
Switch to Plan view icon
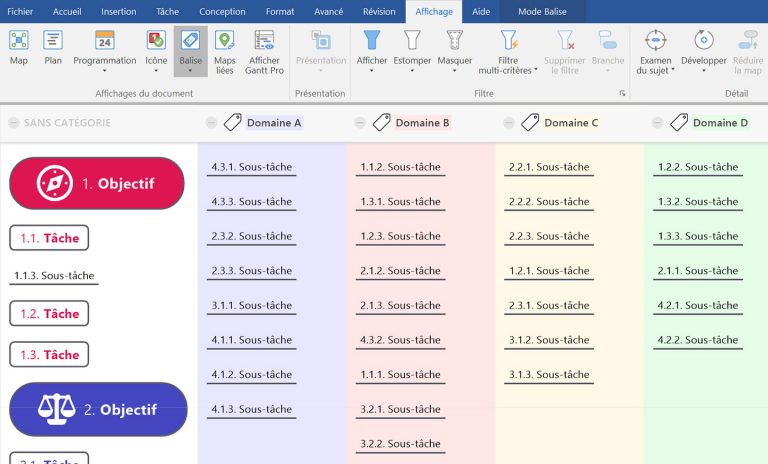(x=53, y=41)
